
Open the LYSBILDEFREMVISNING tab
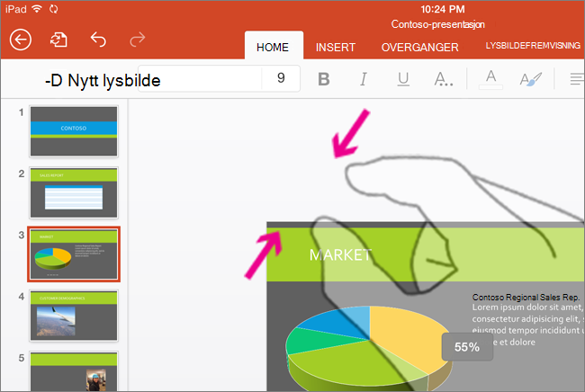tap(533, 46)
